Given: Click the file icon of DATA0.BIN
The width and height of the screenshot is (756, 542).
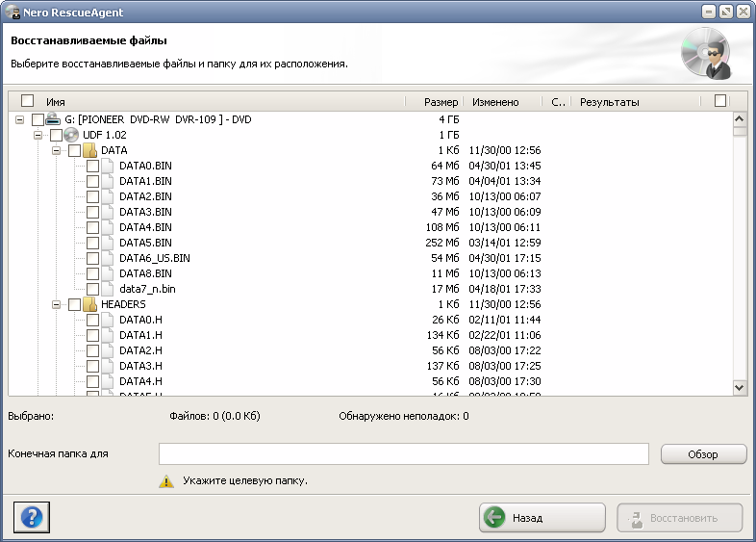Looking at the screenshot, I should click(x=108, y=166).
